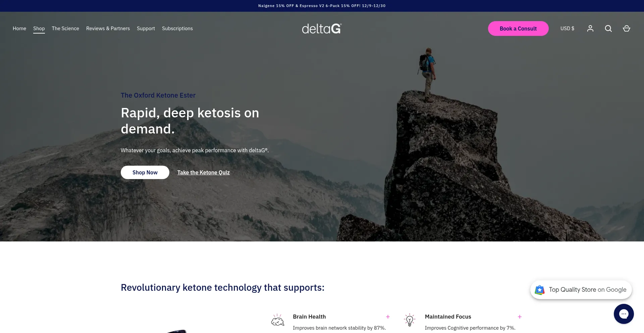Click the deltaG logo

click(322, 29)
